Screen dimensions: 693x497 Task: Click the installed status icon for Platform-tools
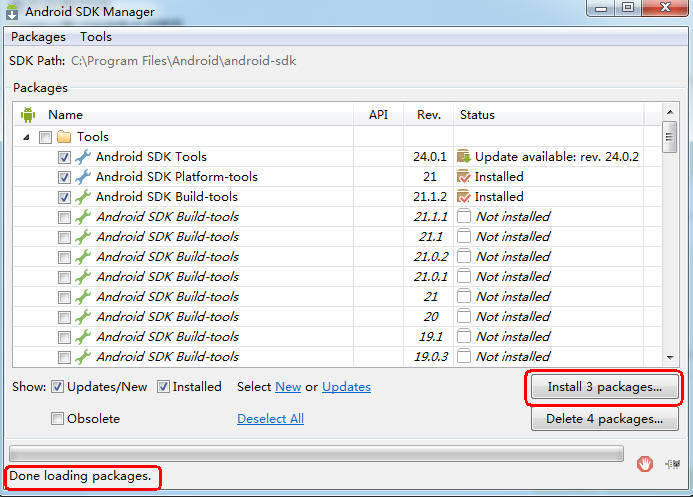463,177
